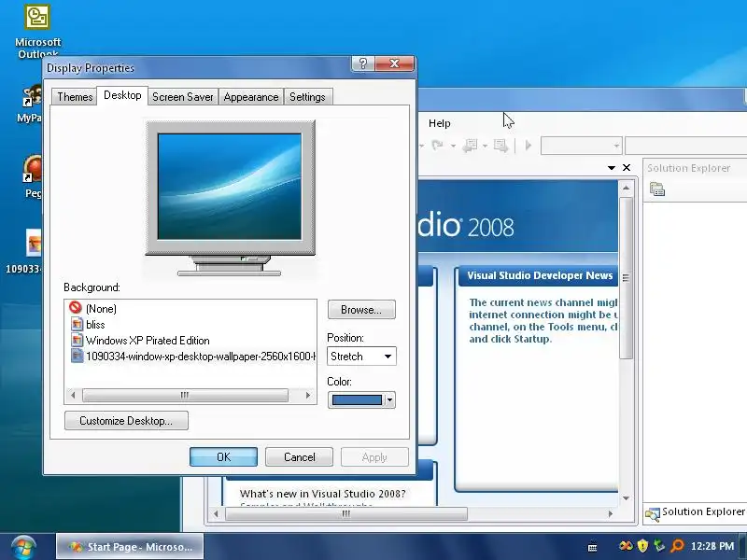747x560 pixels.
Task: Click the Properties icon in Solution Explorer toolbar
Action: click(657, 189)
